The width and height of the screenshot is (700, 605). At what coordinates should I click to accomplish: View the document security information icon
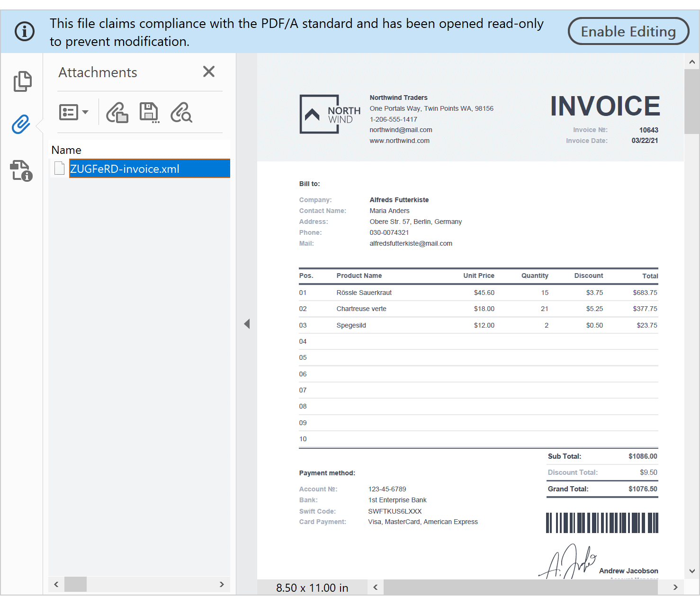(21, 170)
